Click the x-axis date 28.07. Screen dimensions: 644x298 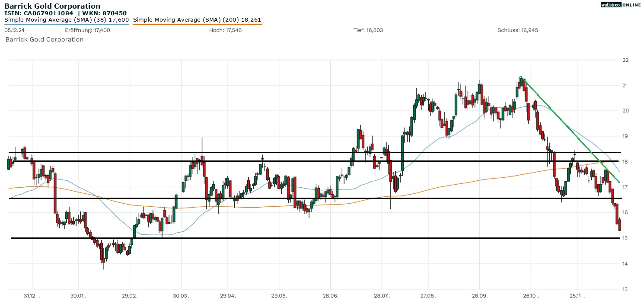pyautogui.click(x=381, y=295)
